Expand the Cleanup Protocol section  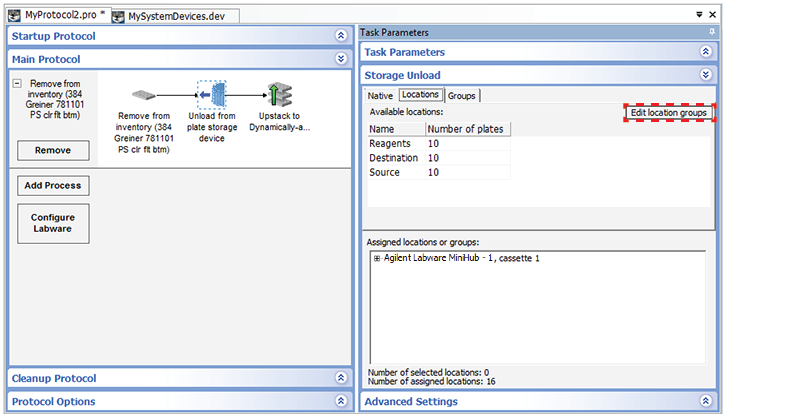[x=341, y=378]
